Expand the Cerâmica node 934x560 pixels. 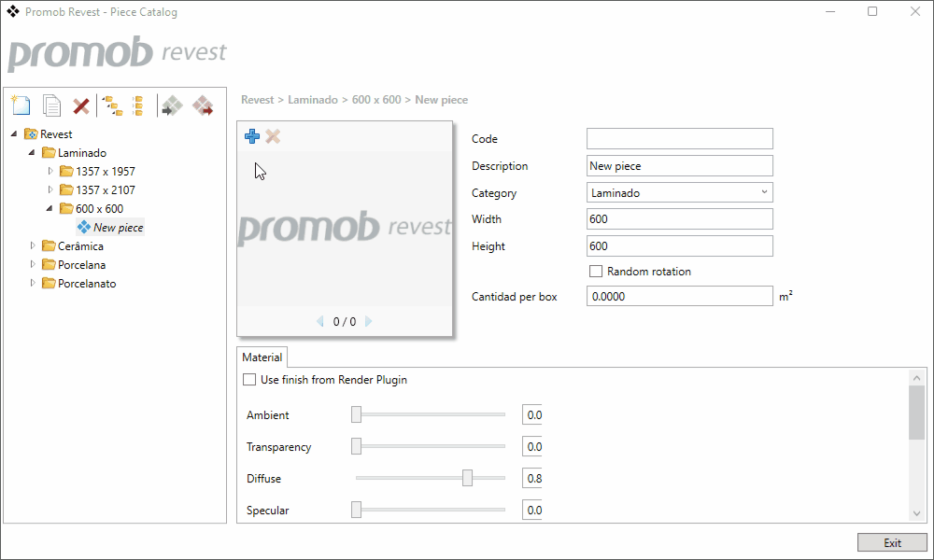point(32,245)
